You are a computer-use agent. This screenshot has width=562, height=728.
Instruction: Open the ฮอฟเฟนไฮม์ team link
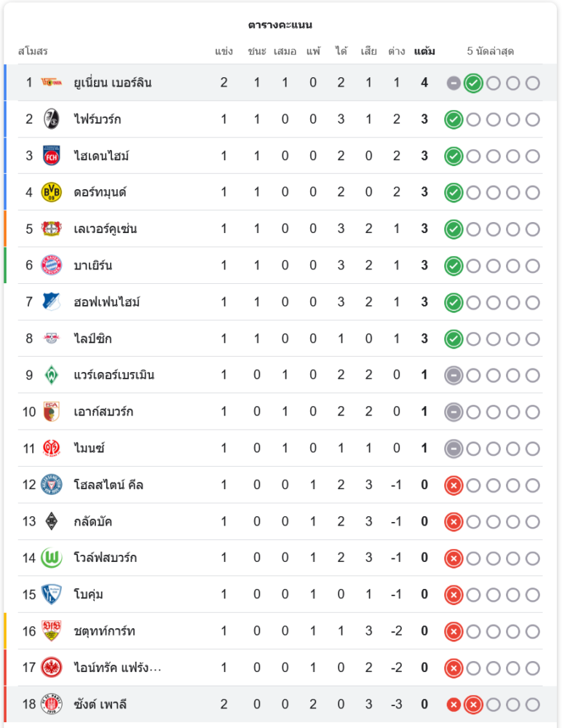pyautogui.click(x=106, y=302)
